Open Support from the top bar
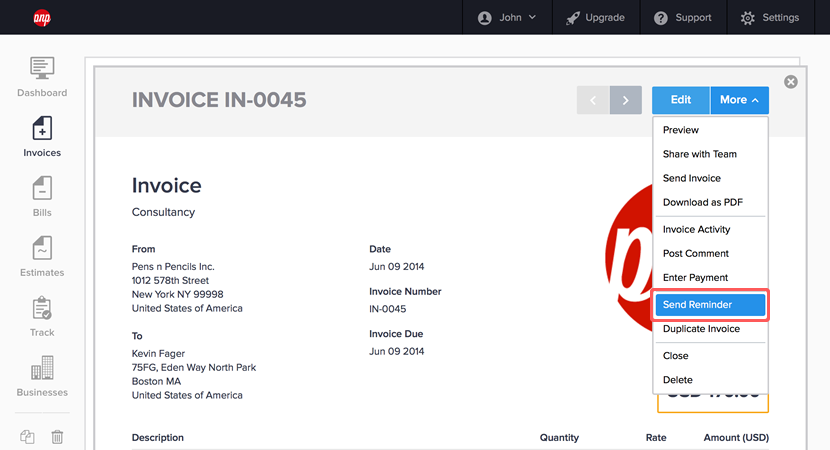 [683, 17]
